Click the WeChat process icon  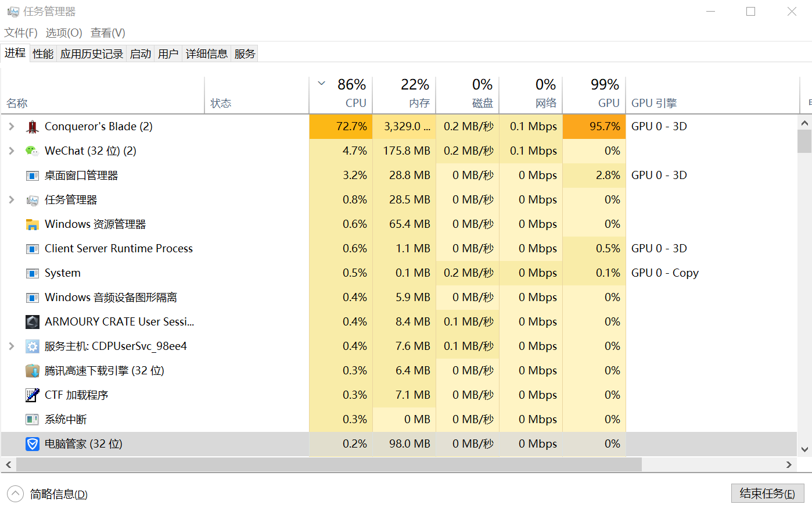click(x=33, y=151)
